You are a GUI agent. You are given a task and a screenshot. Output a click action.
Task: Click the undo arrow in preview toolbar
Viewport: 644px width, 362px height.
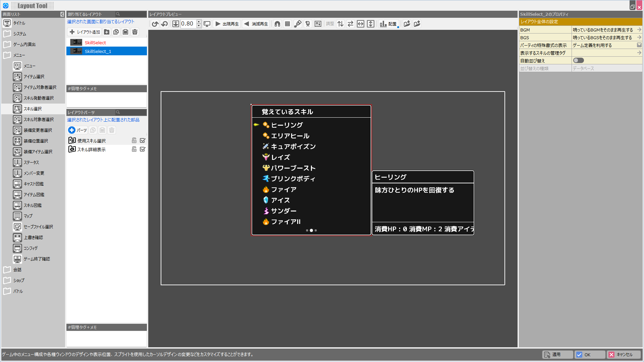click(155, 24)
